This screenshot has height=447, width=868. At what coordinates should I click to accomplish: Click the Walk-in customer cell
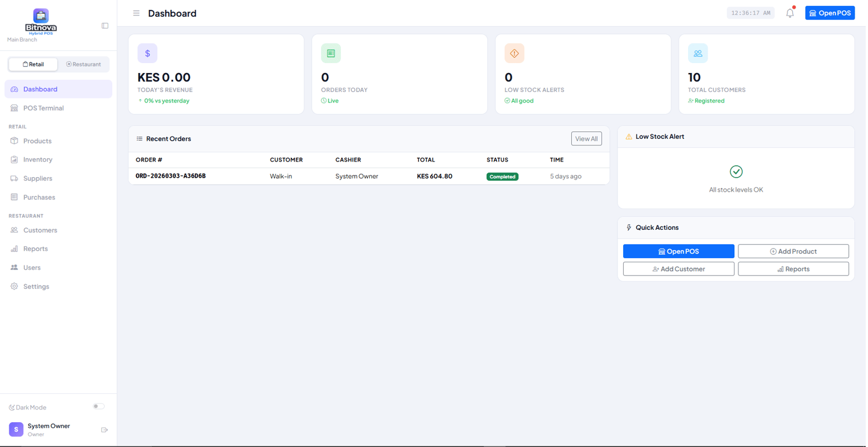tap(281, 176)
